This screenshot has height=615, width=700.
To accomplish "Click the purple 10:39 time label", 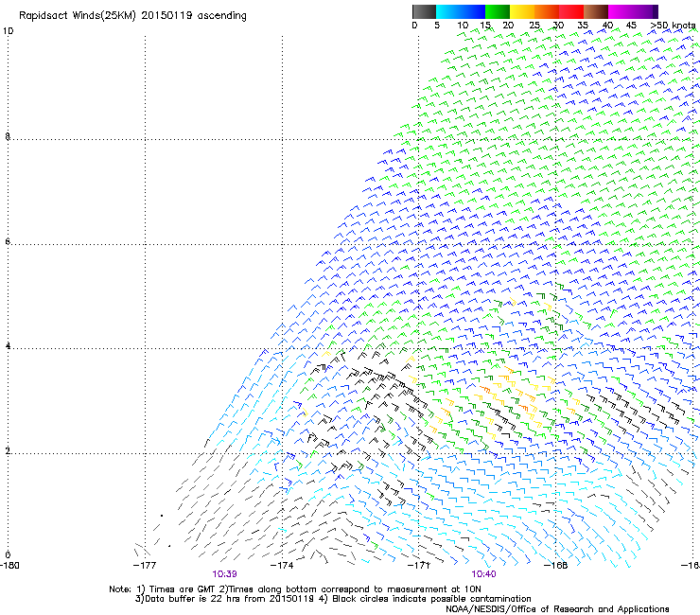I will point(224,574).
